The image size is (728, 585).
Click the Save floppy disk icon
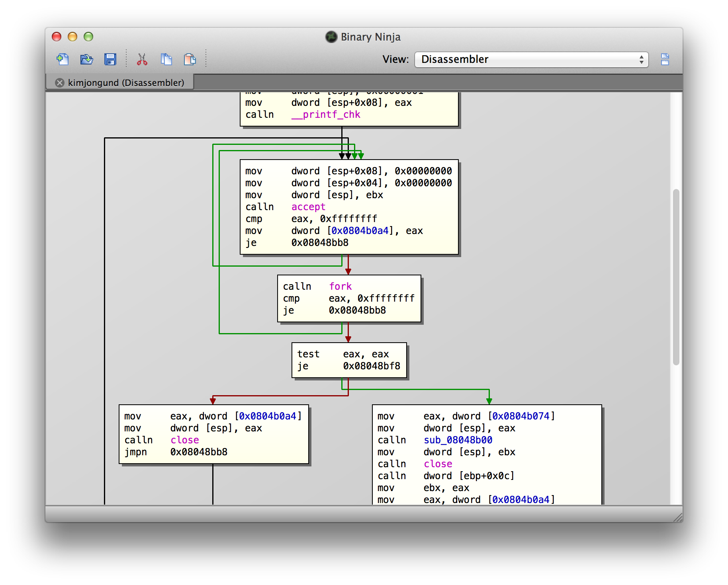pyautogui.click(x=110, y=59)
